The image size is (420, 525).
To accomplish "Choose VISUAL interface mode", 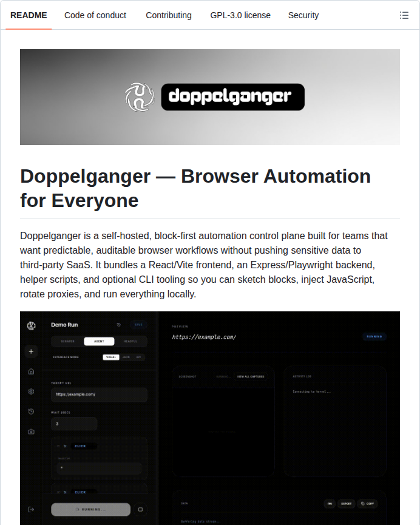I will (111, 357).
